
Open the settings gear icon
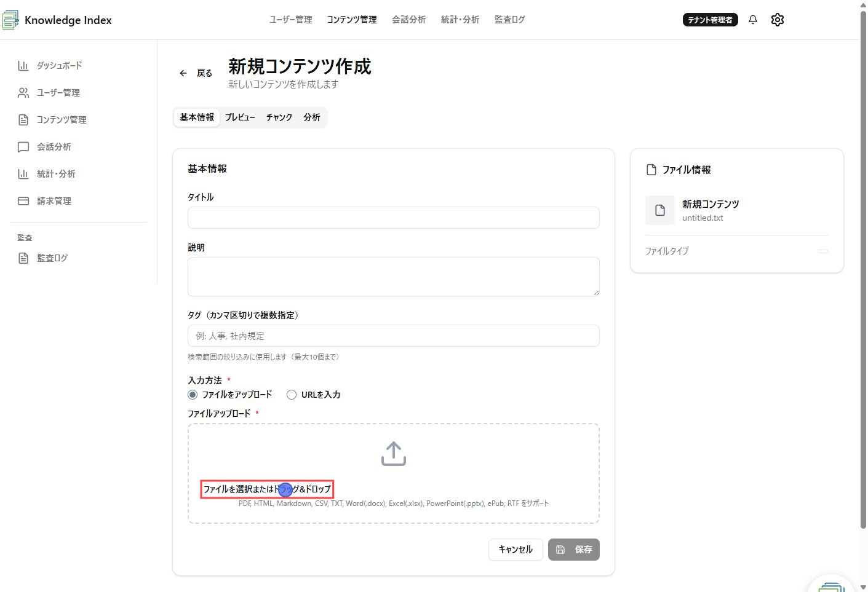pyautogui.click(x=778, y=20)
